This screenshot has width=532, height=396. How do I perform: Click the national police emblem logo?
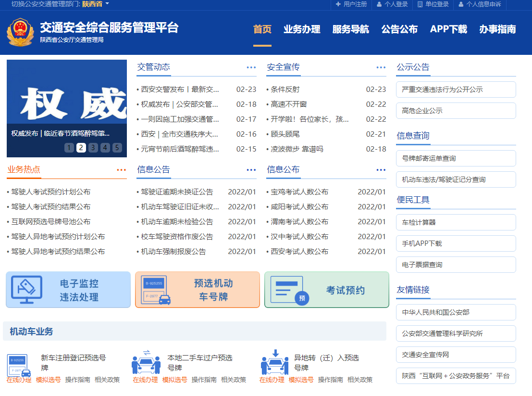point(20,33)
